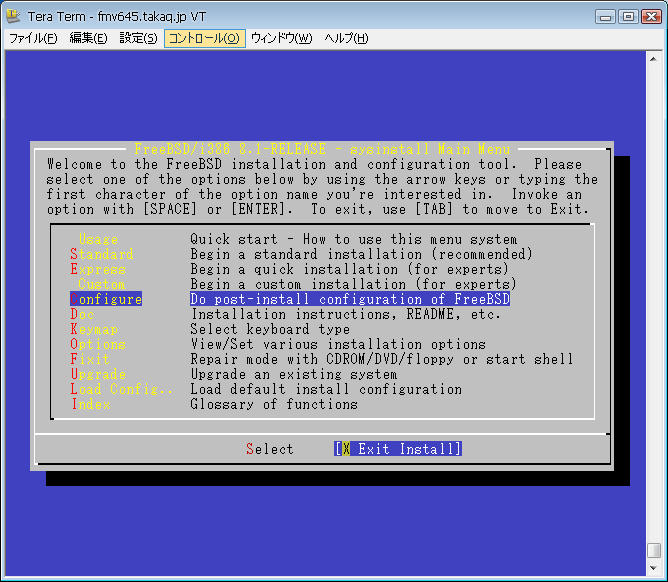Viewport: 668px width, 582px height.
Task: Click the sysinstall Main Menu title text
Action: coord(322,149)
